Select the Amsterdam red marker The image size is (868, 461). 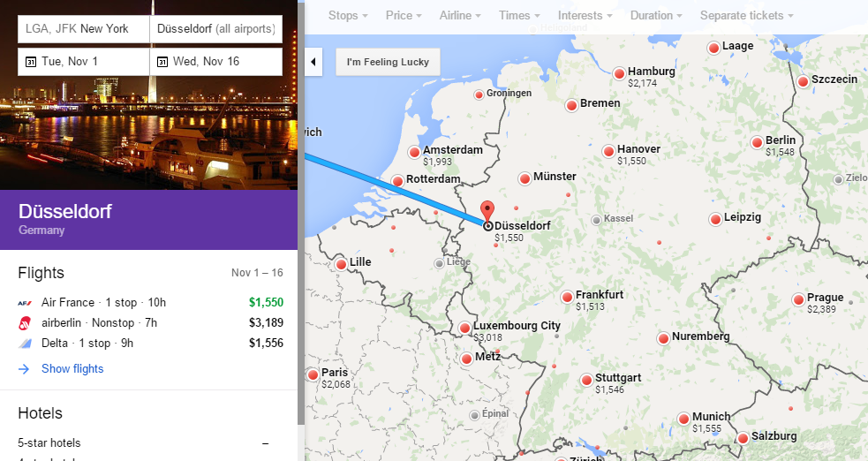point(414,152)
